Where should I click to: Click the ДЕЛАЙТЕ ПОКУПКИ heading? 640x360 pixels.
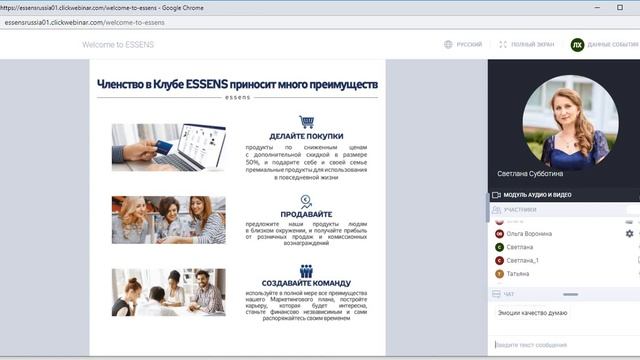pyautogui.click(x=306, y=136)
